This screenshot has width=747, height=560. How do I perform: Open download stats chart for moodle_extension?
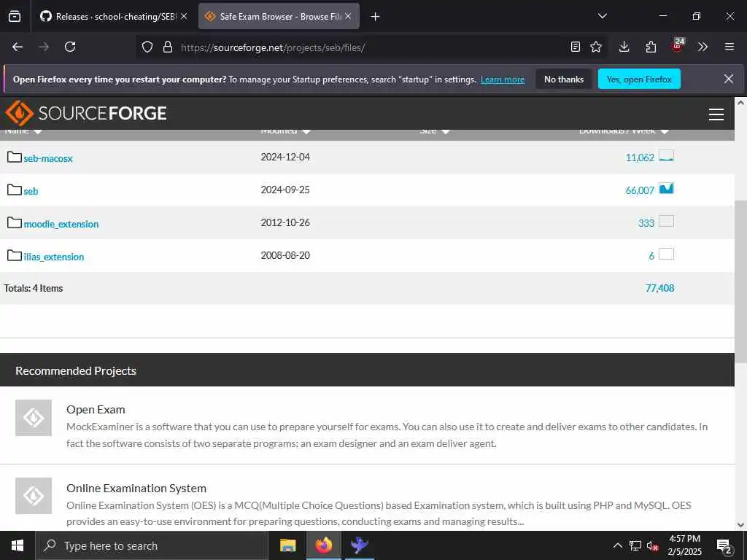[666, 222]
